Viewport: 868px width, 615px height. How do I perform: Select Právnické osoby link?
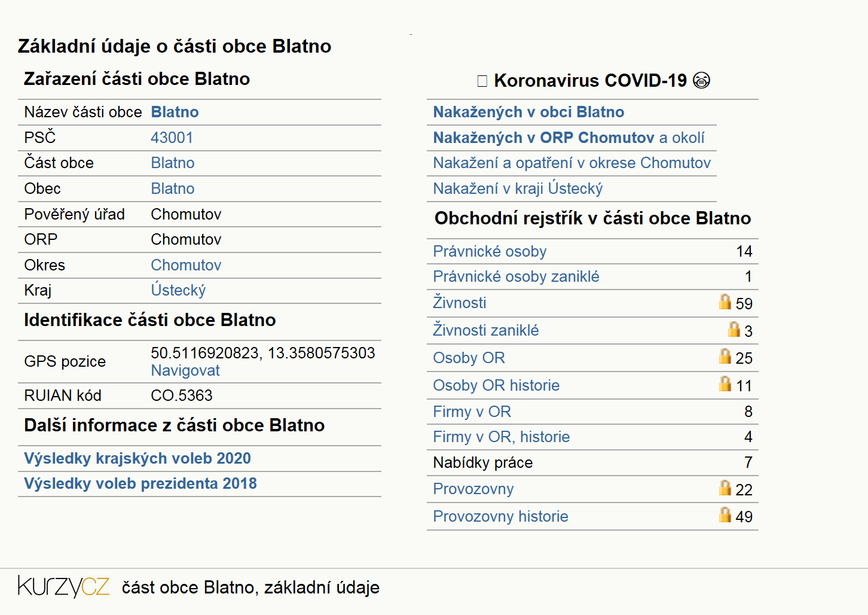490,251
